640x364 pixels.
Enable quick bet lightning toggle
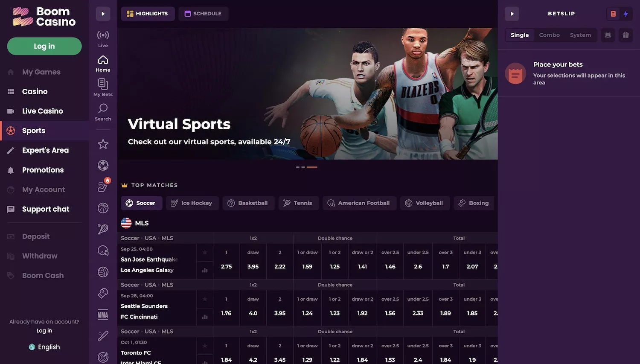coord(625,14)
